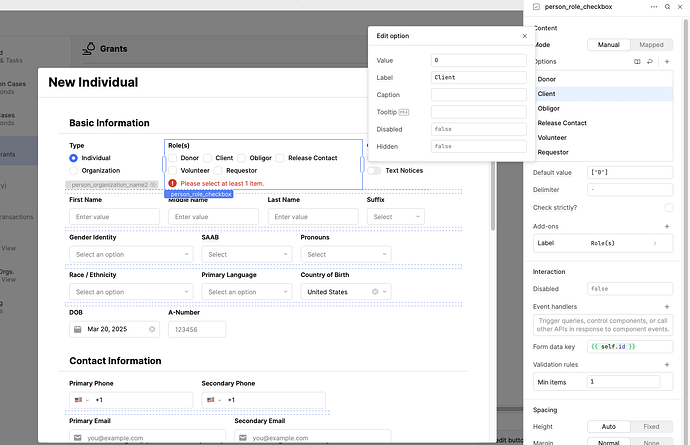690x445 pixels.
Task: Close the Edit option popup
Action: click(525, 36)
